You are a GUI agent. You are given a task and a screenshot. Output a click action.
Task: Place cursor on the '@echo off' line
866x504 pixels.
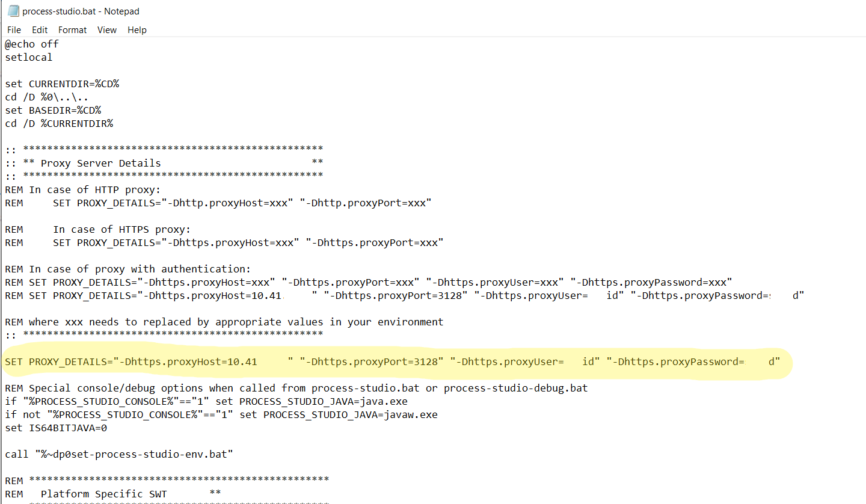[x=32, y=44]
